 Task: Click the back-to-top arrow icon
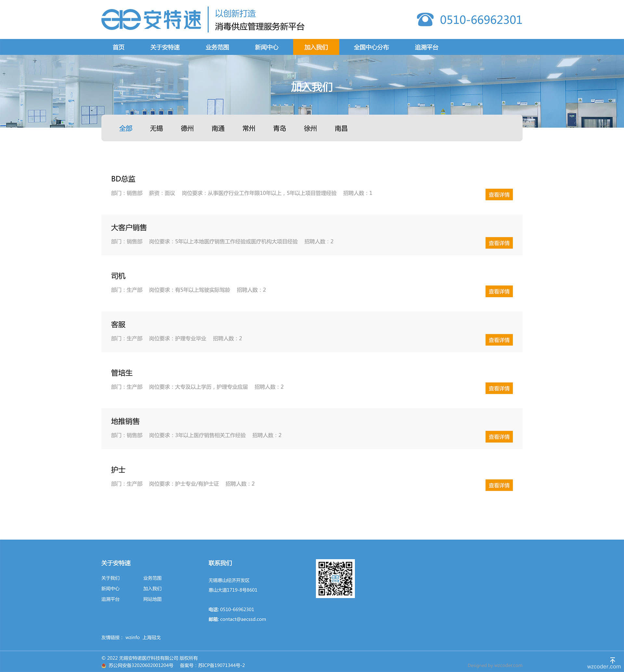(x=612, y=660)
